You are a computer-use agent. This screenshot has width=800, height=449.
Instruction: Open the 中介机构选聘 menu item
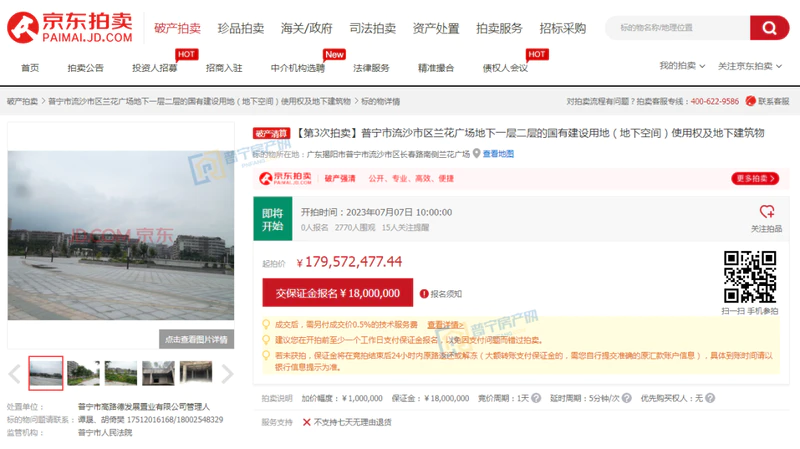pos(297,68)
